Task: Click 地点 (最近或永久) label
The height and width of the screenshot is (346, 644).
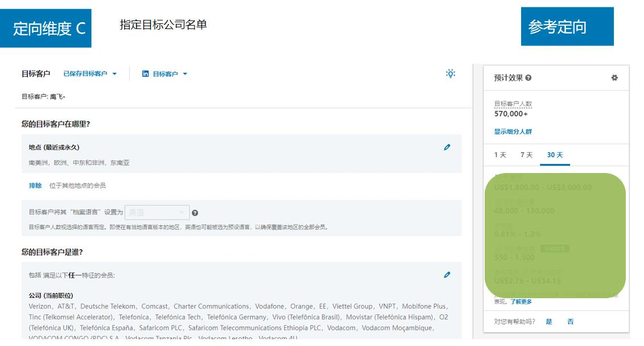Action: (54, 147)
